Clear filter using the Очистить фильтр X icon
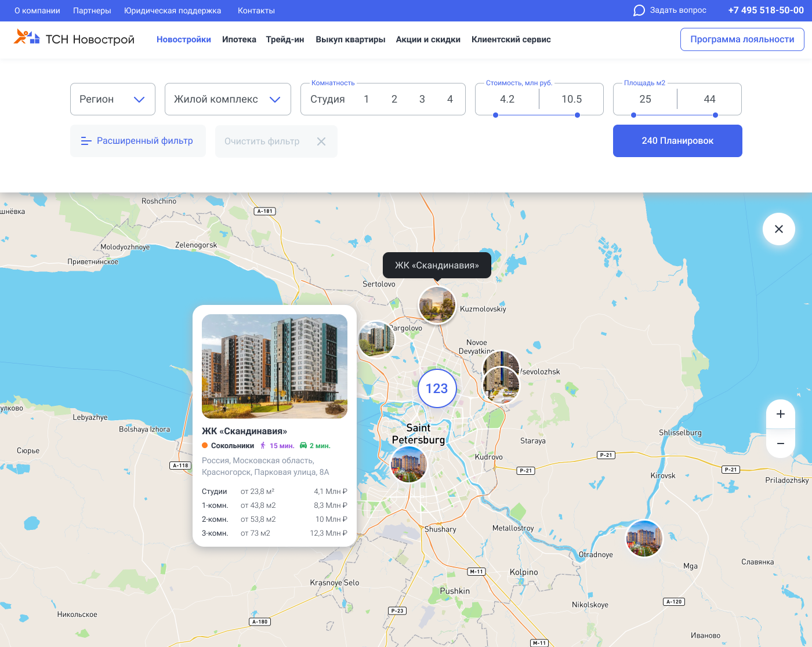The width and height of the screenshot is (812, 647). (x=321, y=141)
